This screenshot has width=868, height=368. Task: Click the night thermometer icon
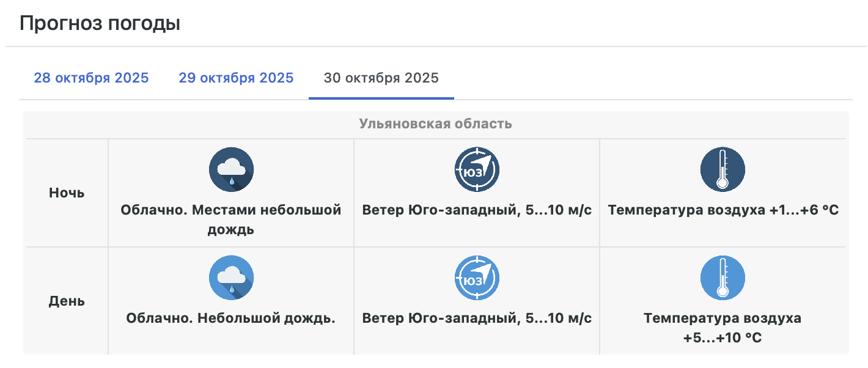pyautogui.click(x=723, y=169)
